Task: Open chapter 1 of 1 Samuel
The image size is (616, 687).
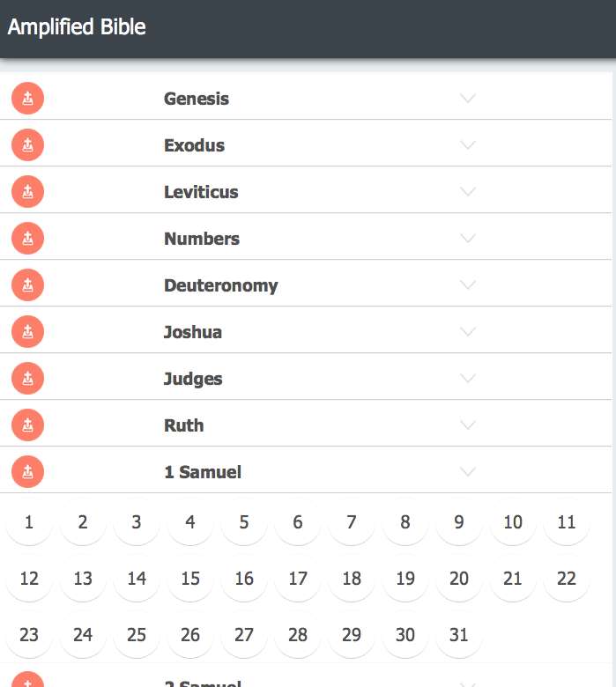Action: (29, 523)
